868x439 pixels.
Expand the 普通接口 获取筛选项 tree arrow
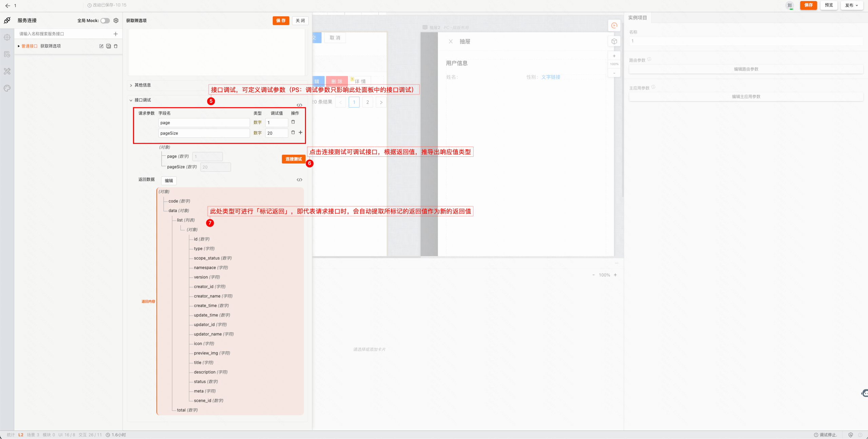(x=19, y=46)
